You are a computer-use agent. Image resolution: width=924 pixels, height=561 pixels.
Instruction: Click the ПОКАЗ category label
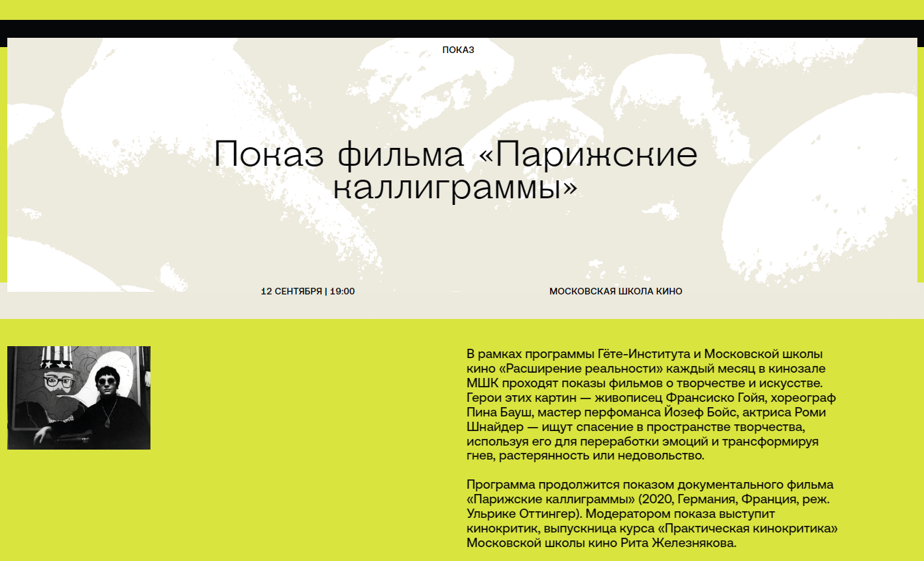click(x=458, y=50)
